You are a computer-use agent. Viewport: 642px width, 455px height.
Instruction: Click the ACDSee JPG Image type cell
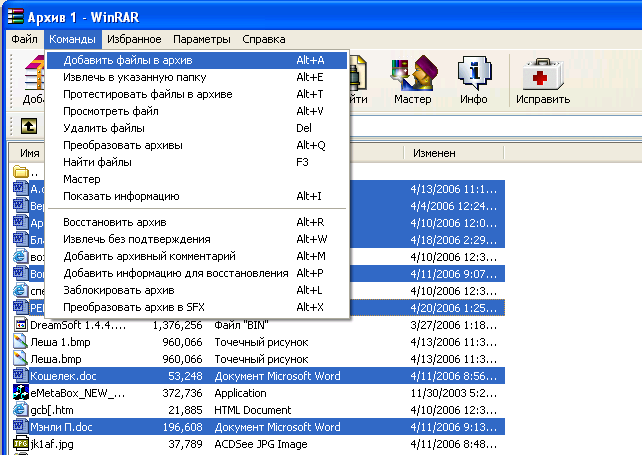[261, 444]
